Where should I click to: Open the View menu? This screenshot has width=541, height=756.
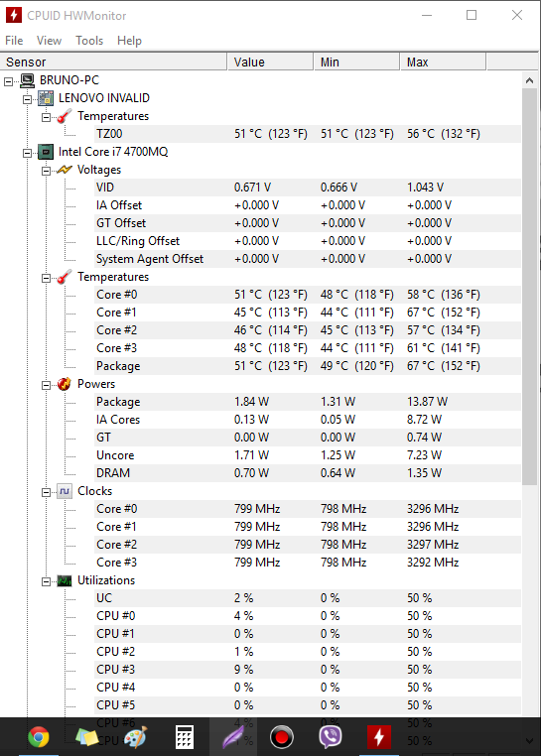coord(50,41)
